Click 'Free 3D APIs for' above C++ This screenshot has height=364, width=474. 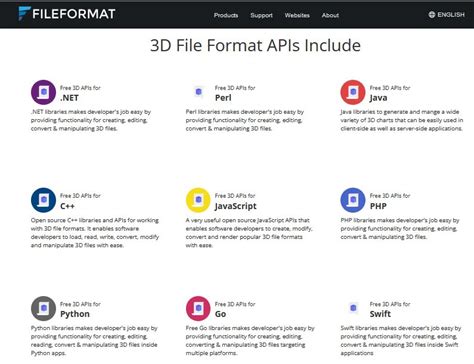tap(80, 196)
